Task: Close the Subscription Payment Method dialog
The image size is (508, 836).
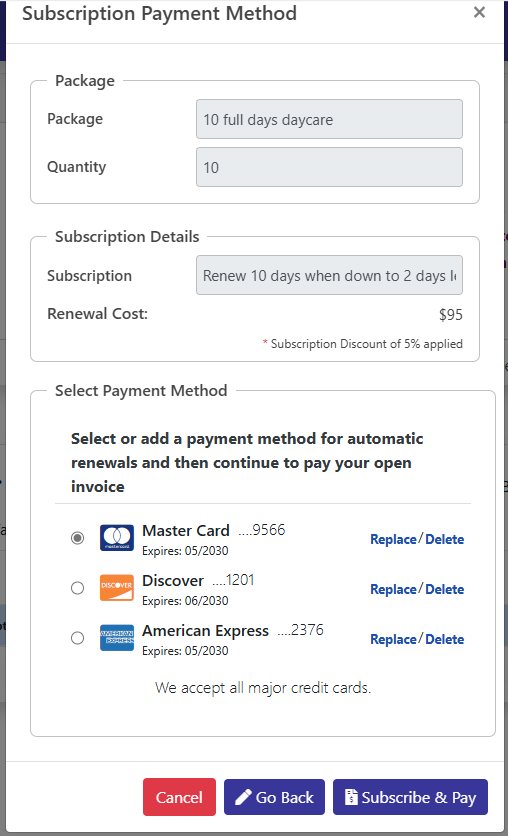Action: click(x=479, y=12)
